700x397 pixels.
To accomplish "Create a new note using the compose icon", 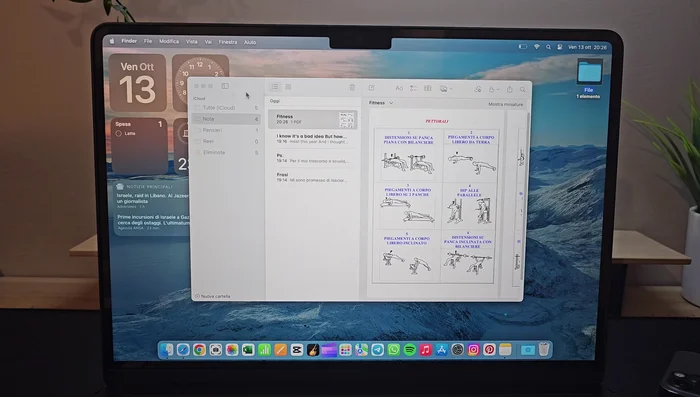I will [x=371, y=88].
